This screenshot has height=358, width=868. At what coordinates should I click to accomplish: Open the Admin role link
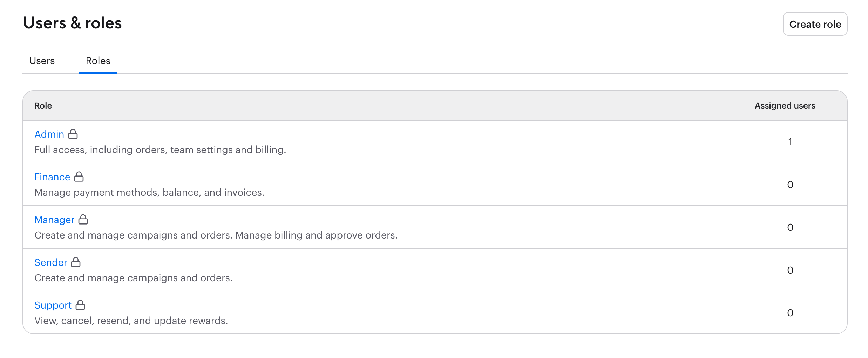(49, 134)
